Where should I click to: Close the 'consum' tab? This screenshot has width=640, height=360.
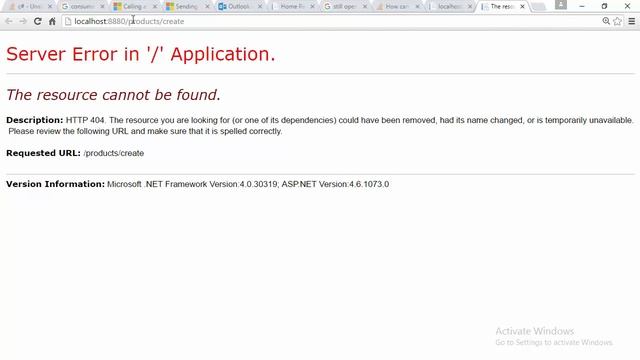(x=102, y=7)
